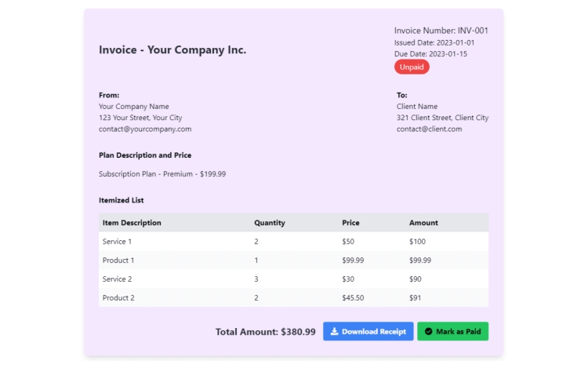The image size is (588, 368).
Task: Click the 'Item Description' column header
Action: [132, 223]
